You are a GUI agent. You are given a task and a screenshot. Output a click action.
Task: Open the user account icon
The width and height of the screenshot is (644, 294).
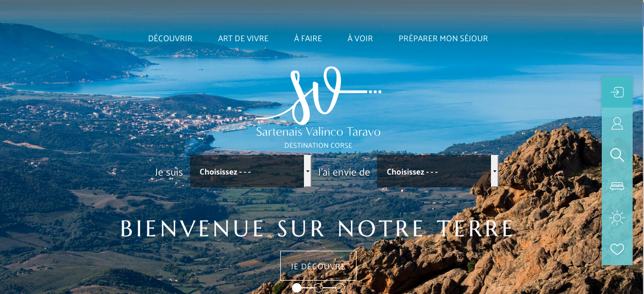tap(617, 124)
